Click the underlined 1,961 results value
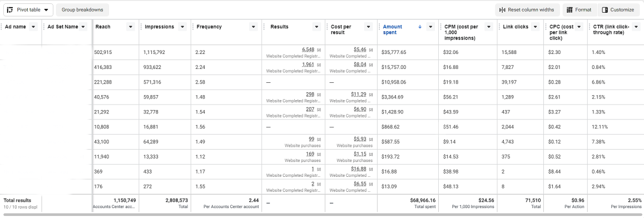 point(308,65)
